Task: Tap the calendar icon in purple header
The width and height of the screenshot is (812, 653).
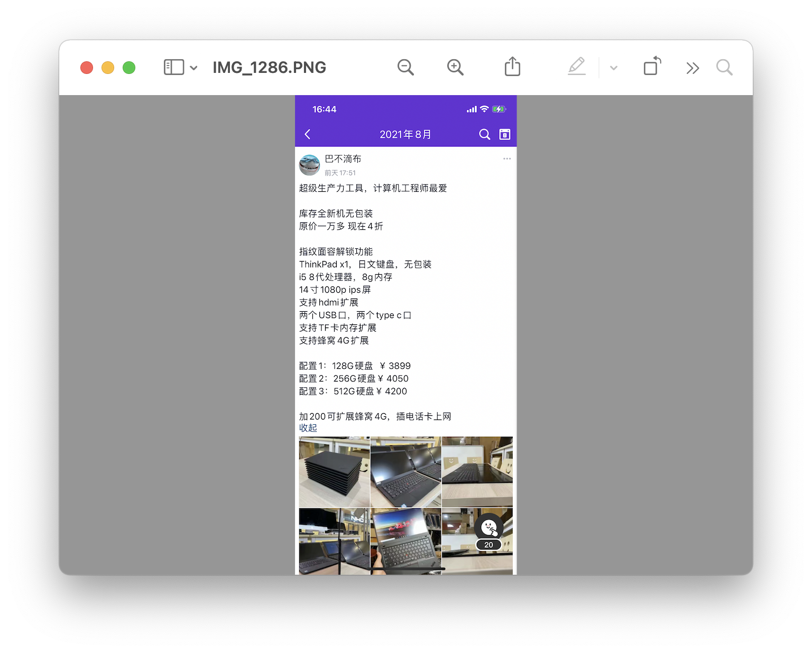Action: pyautogui.click(x=505, y=134)
